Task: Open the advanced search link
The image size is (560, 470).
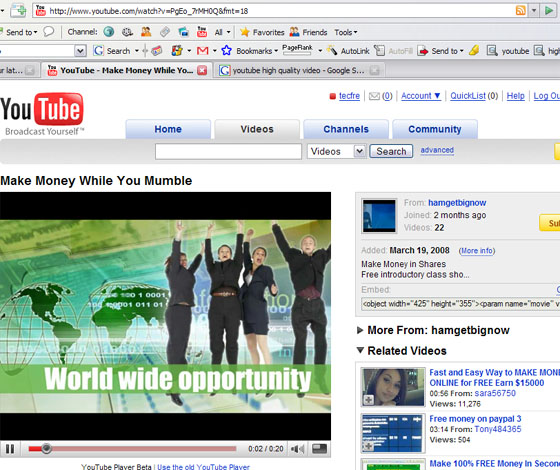Action: [x=437, y=150]
